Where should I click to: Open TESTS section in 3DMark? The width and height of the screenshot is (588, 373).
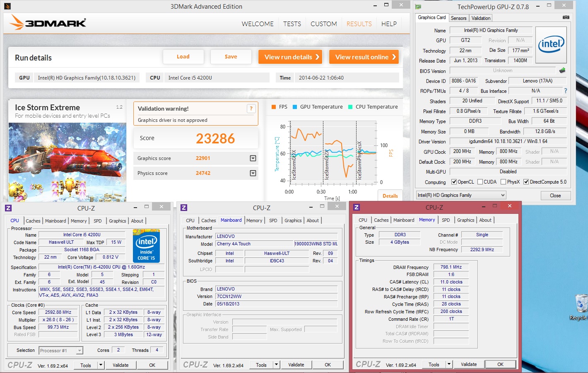(292, 24)
